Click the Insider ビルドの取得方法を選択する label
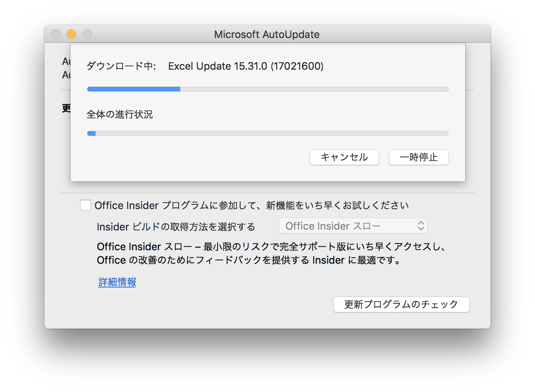 [x=176, y=227]
